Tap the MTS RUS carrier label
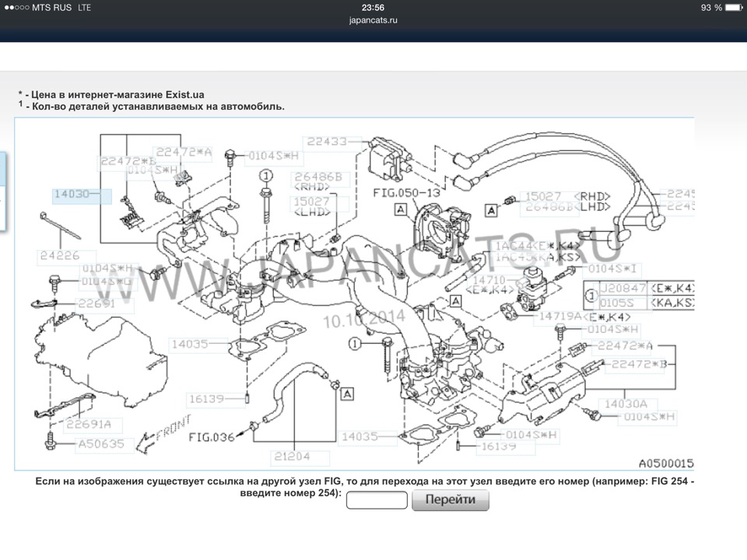Viewport: 747px width, 560px height. coord(51,8)
